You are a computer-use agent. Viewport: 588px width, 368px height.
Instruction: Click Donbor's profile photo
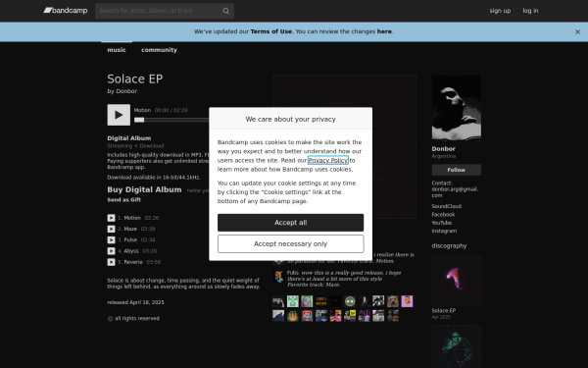point(457,107)
